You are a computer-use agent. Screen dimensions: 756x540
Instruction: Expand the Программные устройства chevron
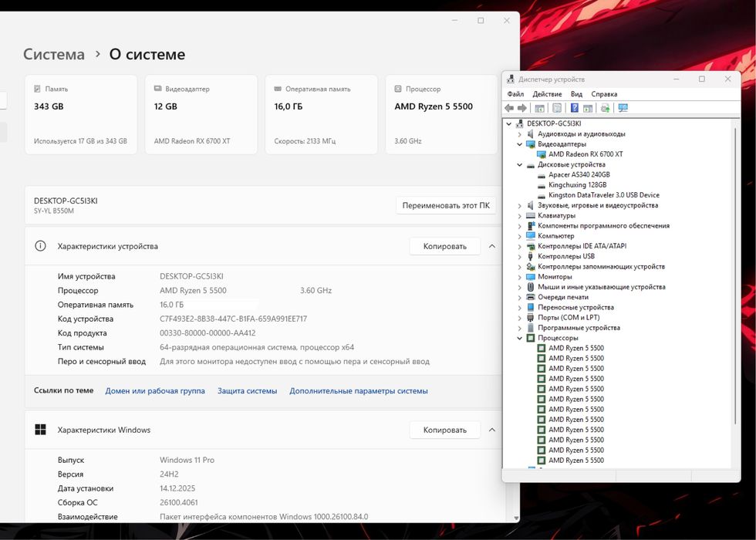[519, 328]
